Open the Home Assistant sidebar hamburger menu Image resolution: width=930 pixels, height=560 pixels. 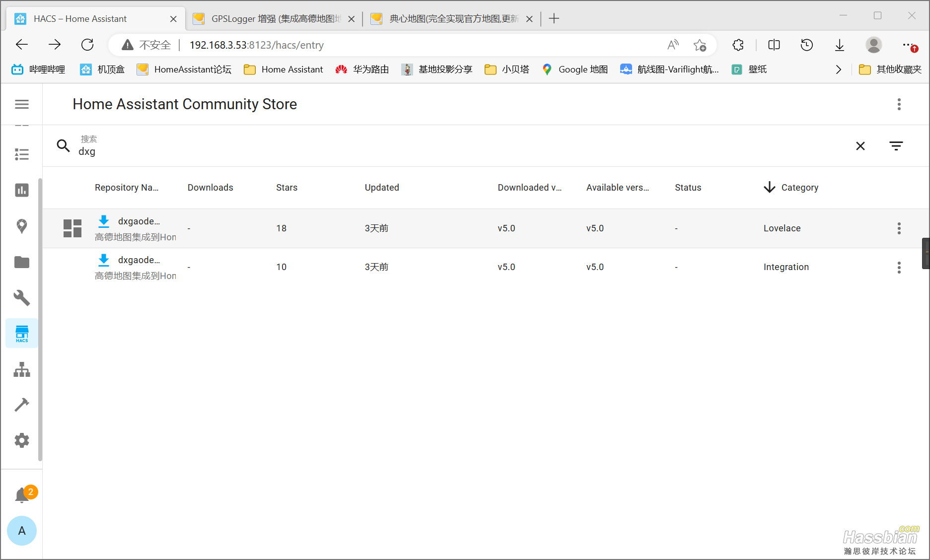(x=22, y=104)
